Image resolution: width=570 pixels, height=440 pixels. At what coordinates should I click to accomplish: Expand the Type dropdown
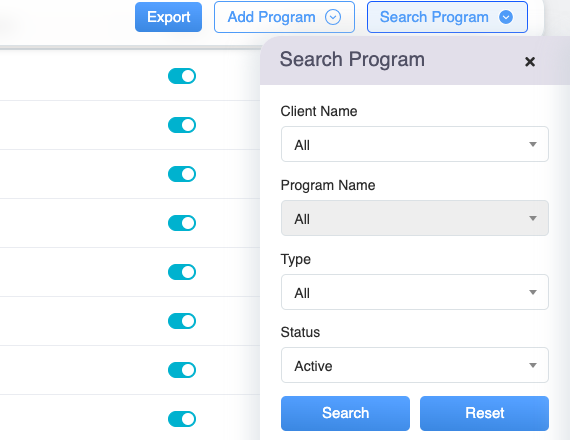(415, 292)
